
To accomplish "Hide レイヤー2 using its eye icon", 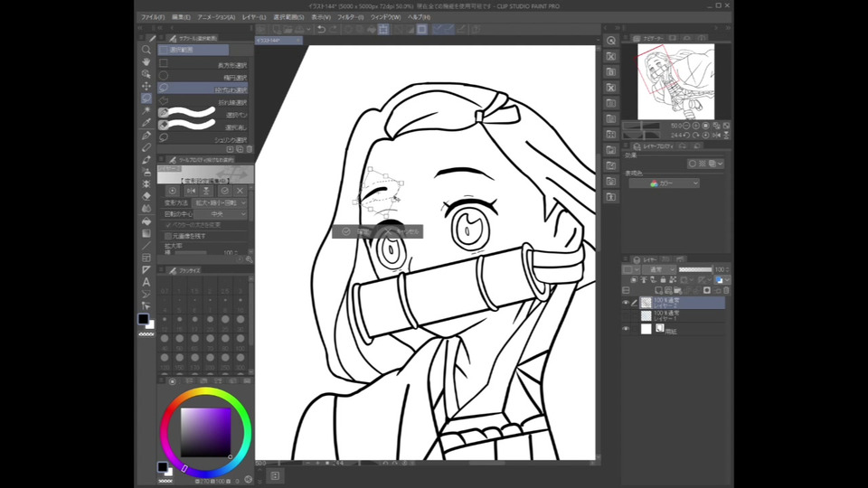I will [626, 303].
